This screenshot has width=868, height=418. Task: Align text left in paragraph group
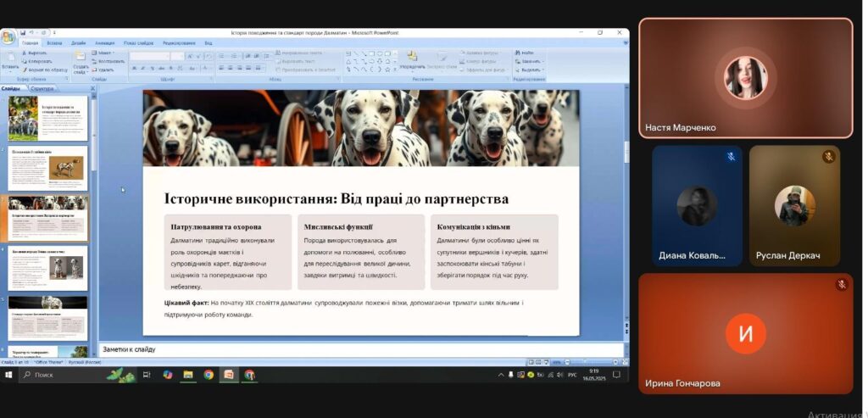click(221, 68)
